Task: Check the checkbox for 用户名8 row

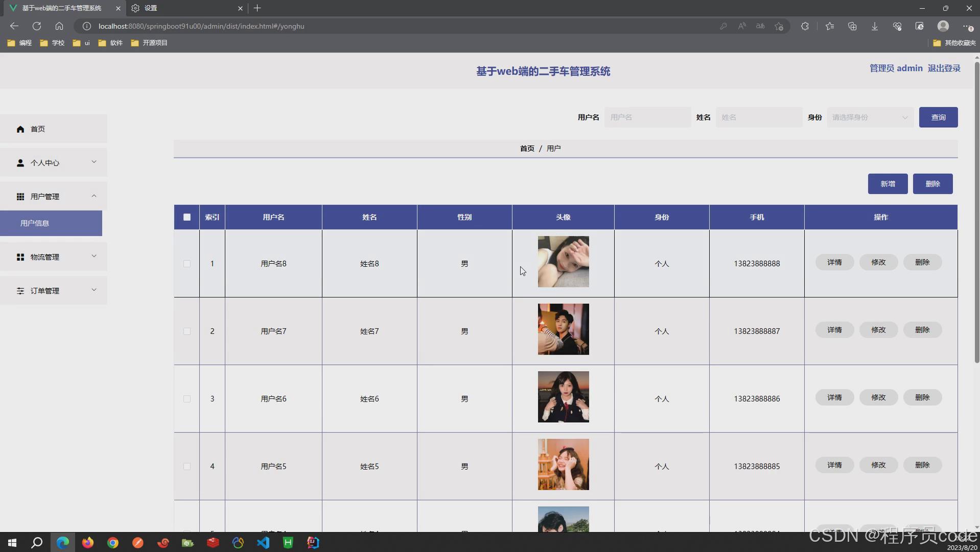Action: click(x=186, y=264)
